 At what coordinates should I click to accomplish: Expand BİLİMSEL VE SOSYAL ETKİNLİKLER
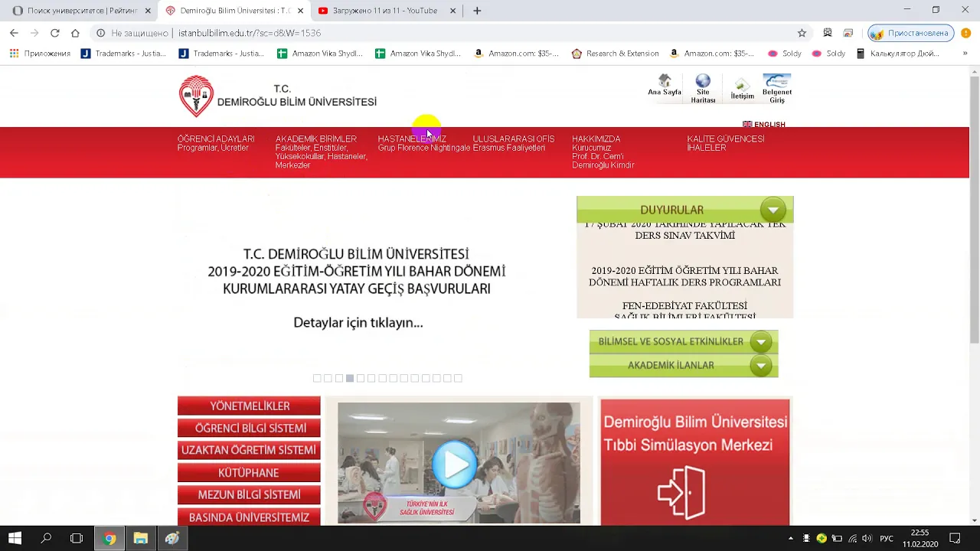[x=760, y=342]
